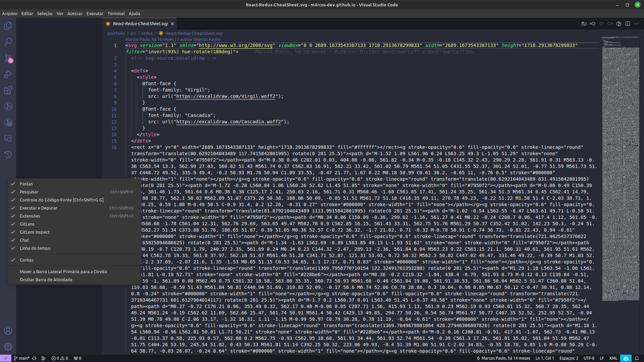Toggle Chat entry in context menu

point(74,240)
